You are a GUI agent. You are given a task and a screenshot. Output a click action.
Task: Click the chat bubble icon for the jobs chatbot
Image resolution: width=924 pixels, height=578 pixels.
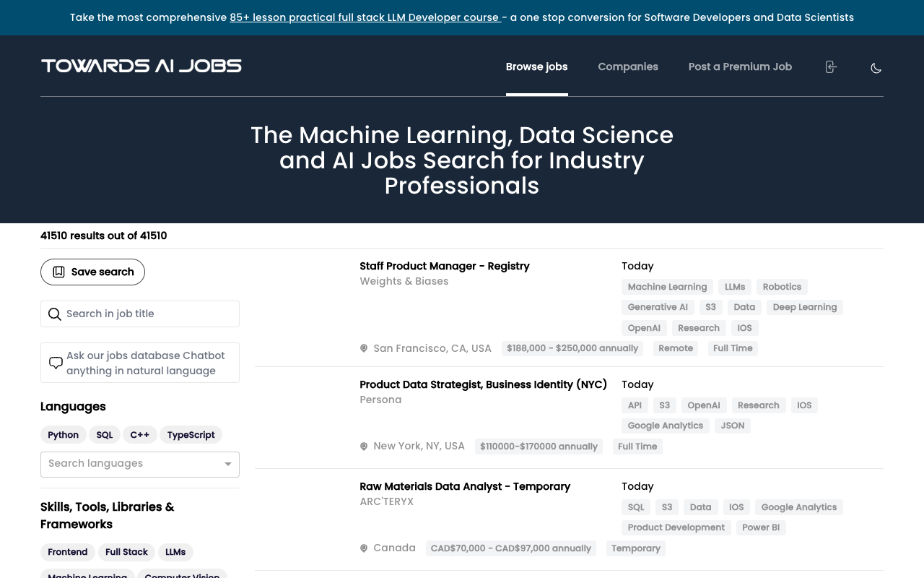point(56,363)
